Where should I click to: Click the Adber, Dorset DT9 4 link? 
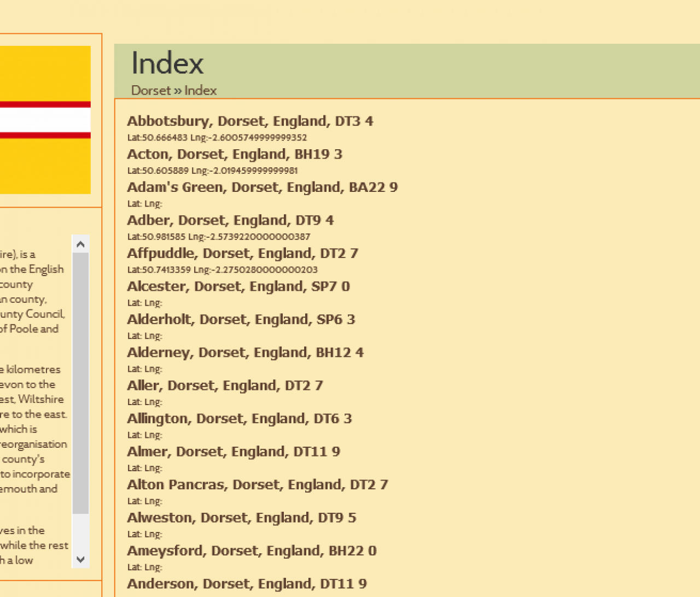230,220
